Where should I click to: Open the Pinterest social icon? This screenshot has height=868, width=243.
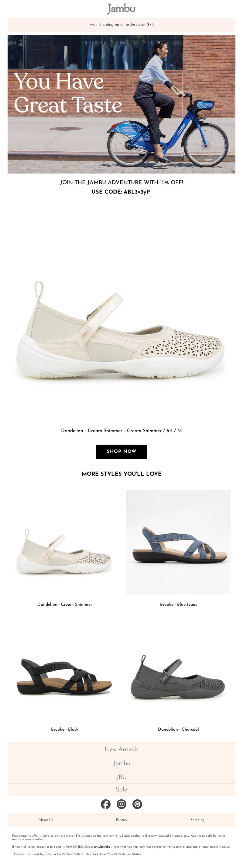pyautogui.click(x=137, y=804)
